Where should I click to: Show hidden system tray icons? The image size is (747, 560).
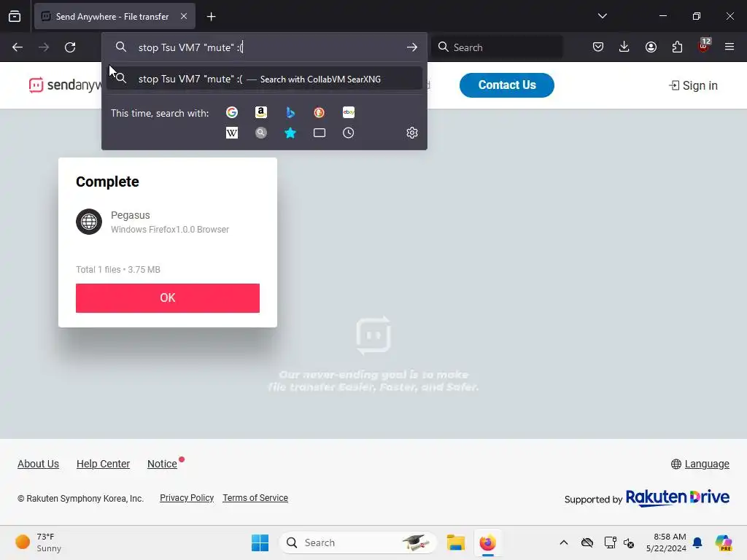[x=564, y=542]
